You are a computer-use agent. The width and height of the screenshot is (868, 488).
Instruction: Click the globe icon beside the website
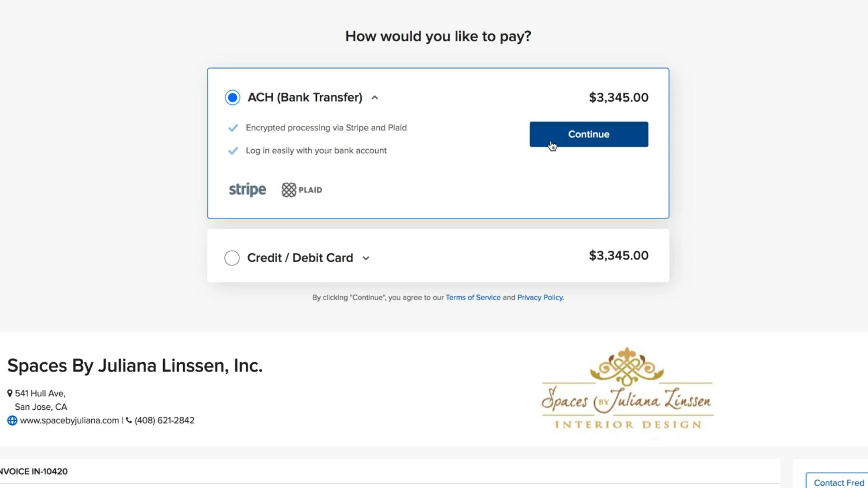click(x=12, y=421)
